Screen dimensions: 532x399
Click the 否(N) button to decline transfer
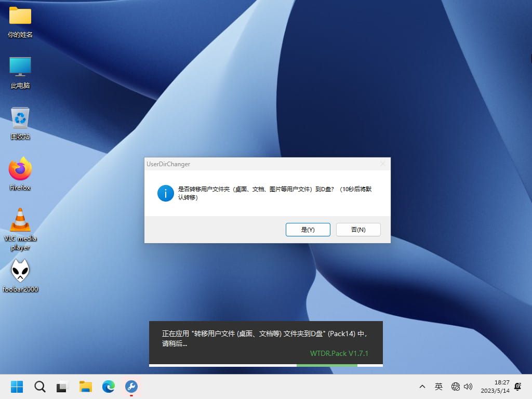tap(358, 230)
